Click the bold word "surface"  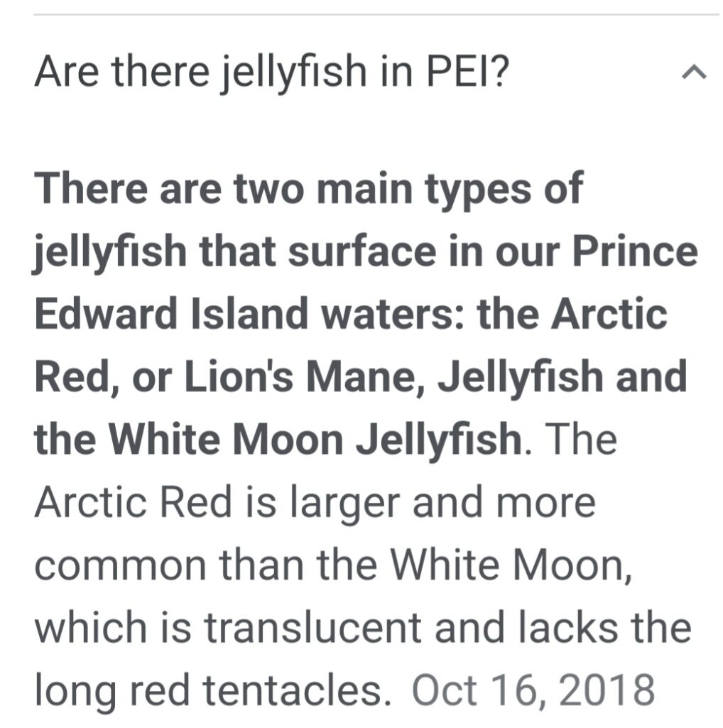point(362,252)
